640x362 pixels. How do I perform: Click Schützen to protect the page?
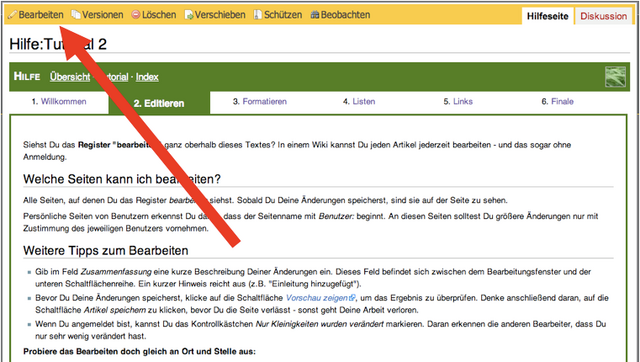coord(283,15)
